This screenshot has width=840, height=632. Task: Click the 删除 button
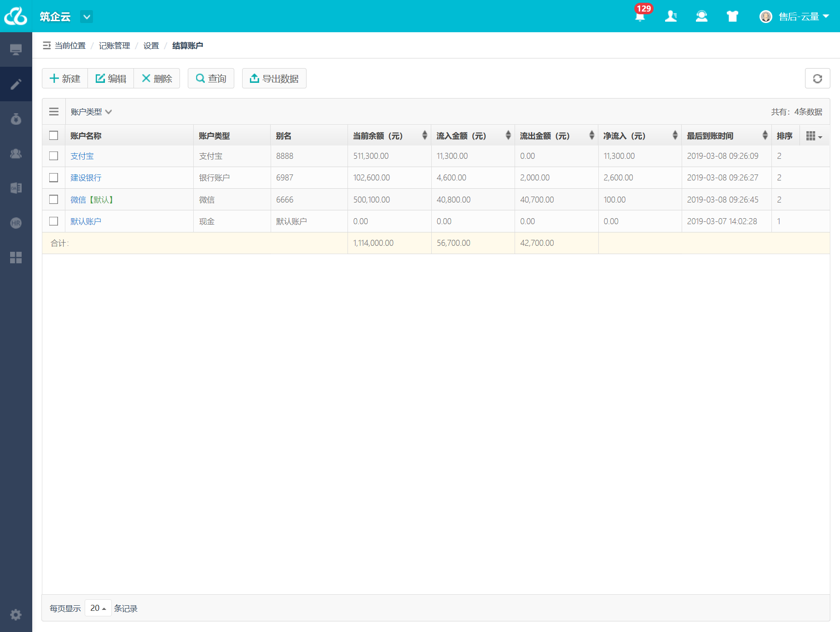tap(157, 78)
